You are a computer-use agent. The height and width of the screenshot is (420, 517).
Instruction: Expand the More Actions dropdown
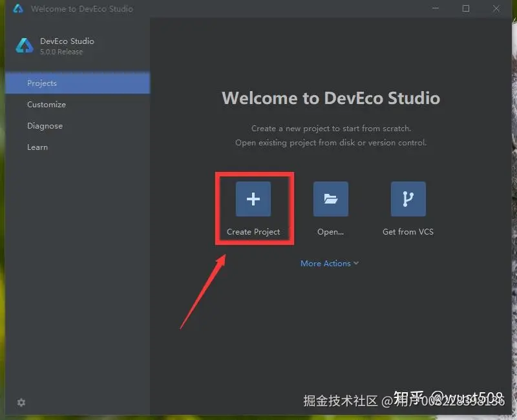pyautogui.click(x=330, y=264)
